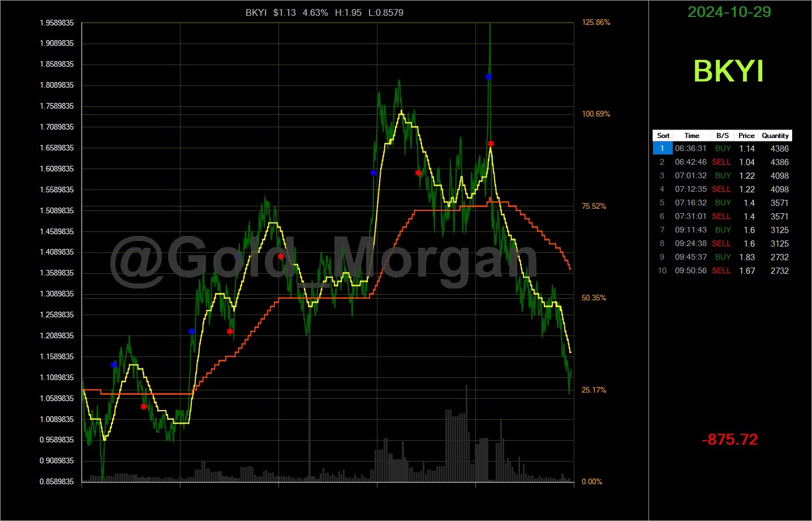Viewport: 812px width, 521px height.
Task: Click the first blue buy star near 1.14
Action: 114,364
